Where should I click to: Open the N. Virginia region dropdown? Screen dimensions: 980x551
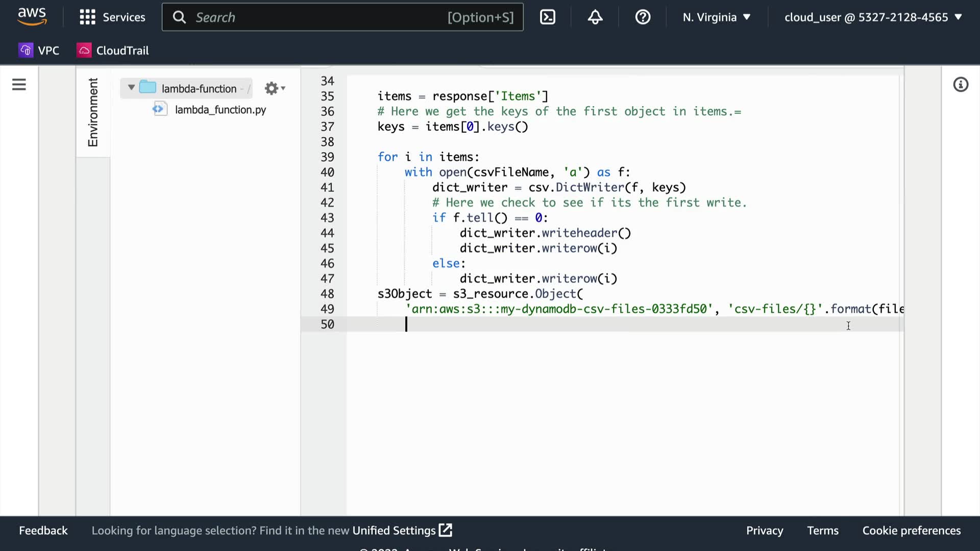[717, 17]
